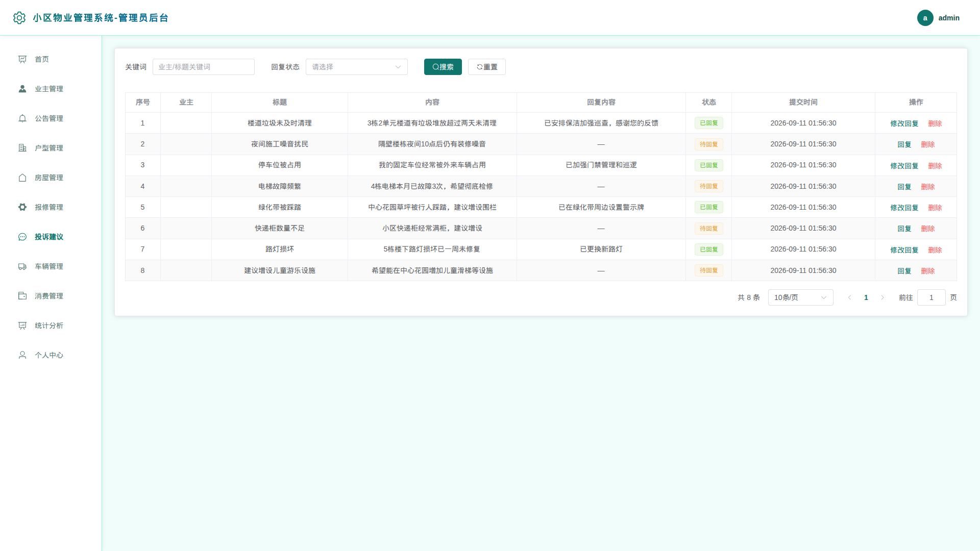Click 回复 for 快递柜数量不足
980x551 pixels.
pyautogui.click(x=904, y=229)
